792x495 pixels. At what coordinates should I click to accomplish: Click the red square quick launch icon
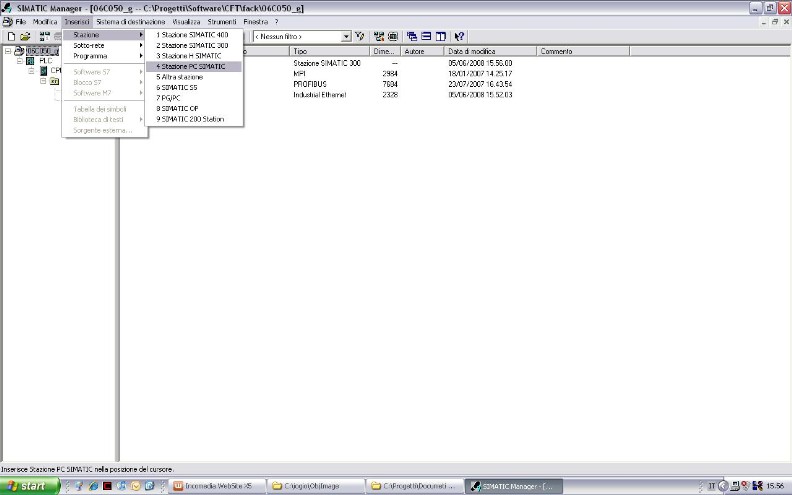pyautogui.click(x=107, y=486)
